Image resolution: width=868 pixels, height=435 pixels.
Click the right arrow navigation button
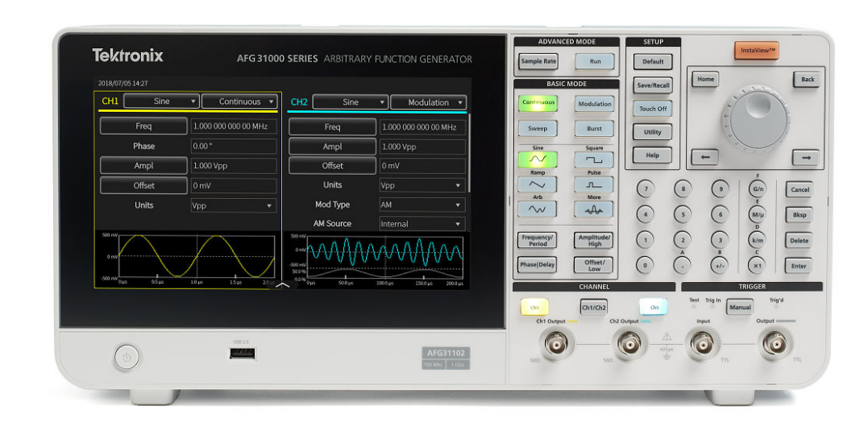(806, 158)
